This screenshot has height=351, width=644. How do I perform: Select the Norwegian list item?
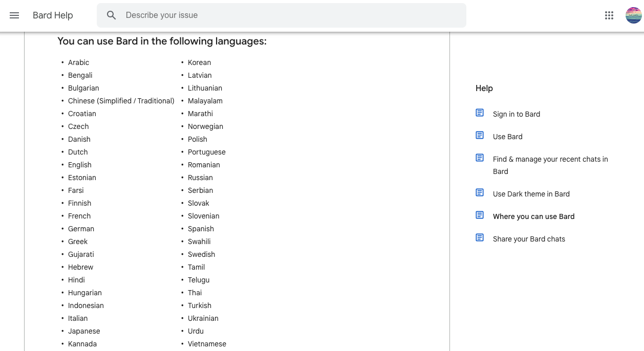coord(205,126)
